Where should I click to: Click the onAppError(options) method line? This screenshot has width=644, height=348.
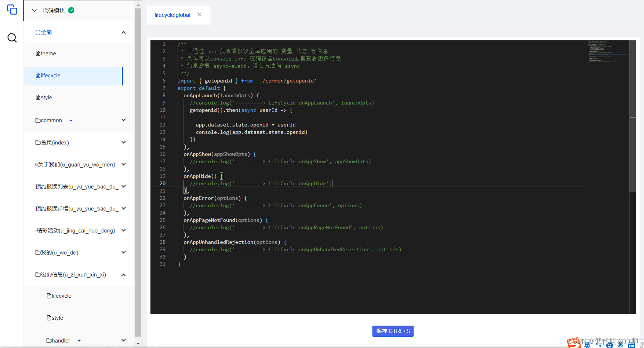215,198
